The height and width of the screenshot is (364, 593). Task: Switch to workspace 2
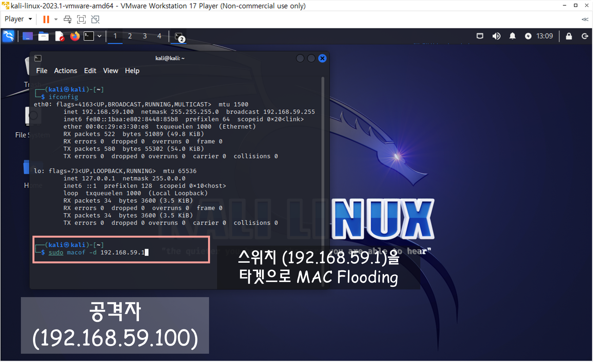tap(130, 36)
